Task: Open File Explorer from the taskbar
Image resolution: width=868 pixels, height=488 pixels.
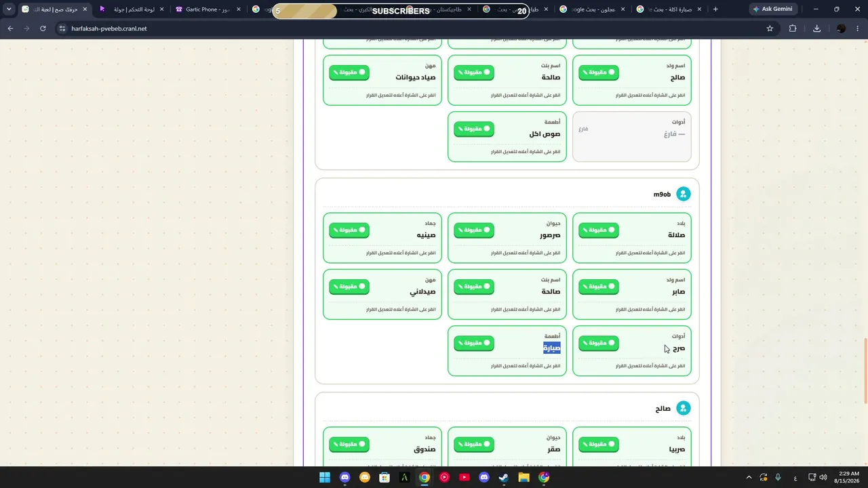Action: [524, 477]
